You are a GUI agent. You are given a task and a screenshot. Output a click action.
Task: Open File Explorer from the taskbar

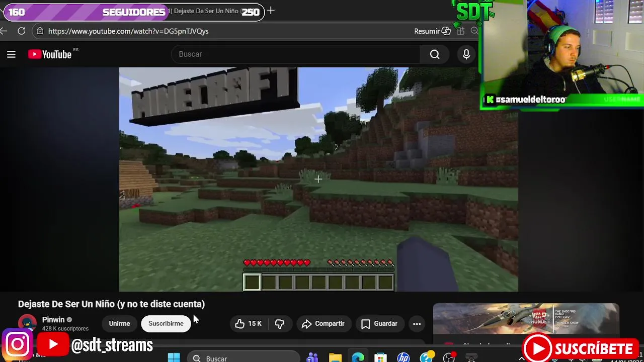[335, 358]
